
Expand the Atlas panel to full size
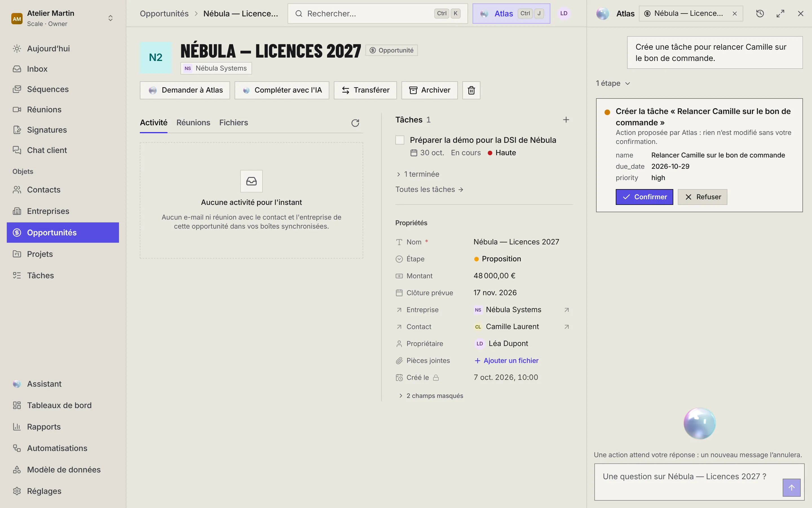click(780, 14)
